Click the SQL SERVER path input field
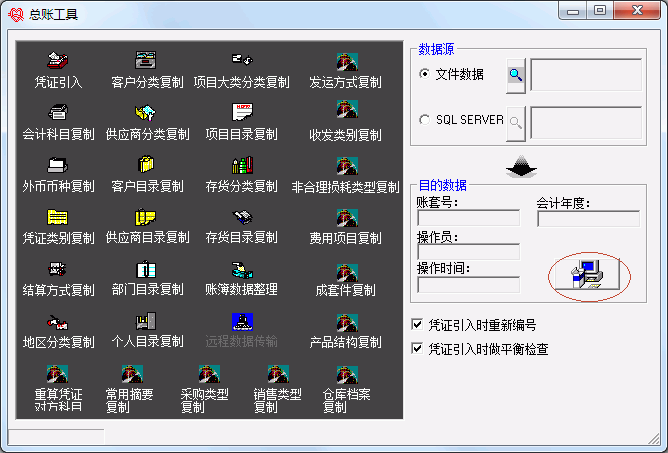 586,123
